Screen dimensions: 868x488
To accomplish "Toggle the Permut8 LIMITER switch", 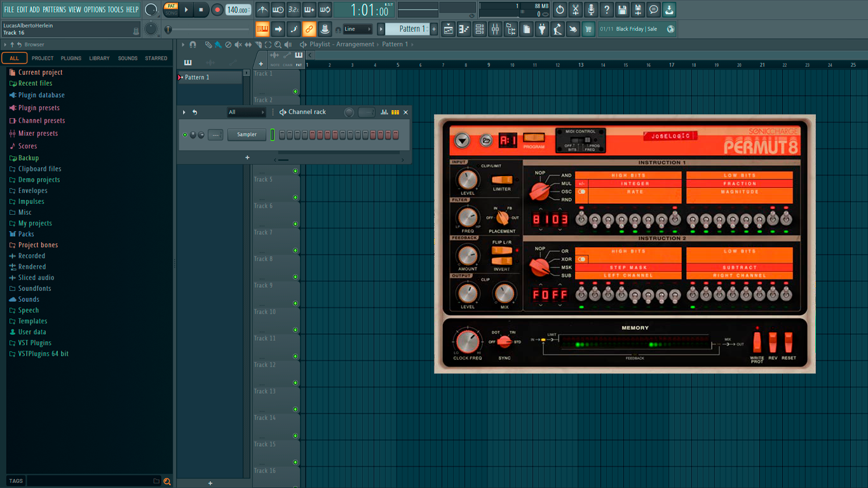I will point(501,180).
